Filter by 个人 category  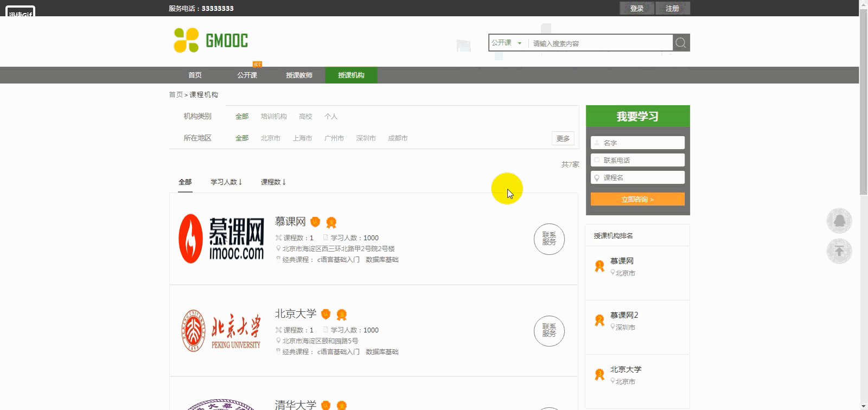[x=331, y=117]
